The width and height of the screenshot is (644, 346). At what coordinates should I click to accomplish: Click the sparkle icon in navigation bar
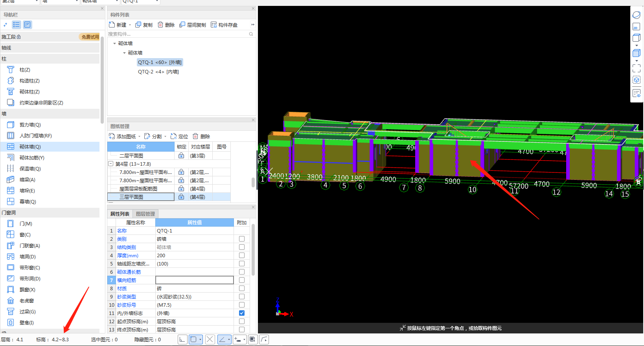tap(5, 25)
